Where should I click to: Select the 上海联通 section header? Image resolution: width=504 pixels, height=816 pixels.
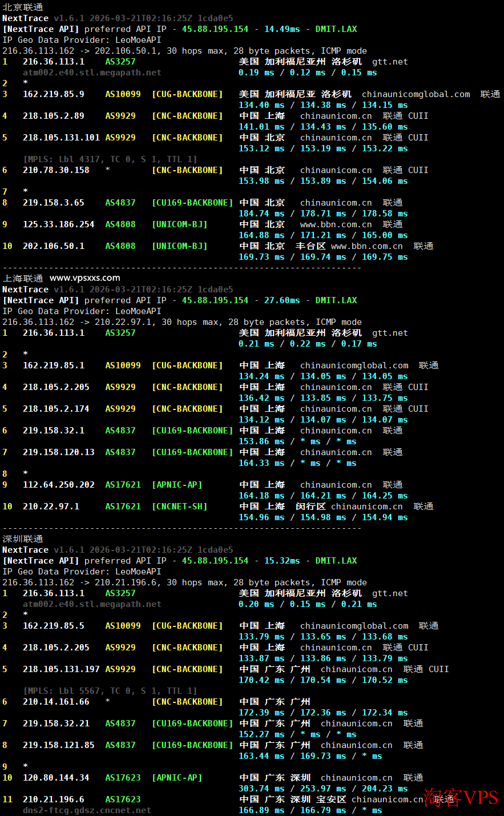pyautogui.click(x=22, y=278)
